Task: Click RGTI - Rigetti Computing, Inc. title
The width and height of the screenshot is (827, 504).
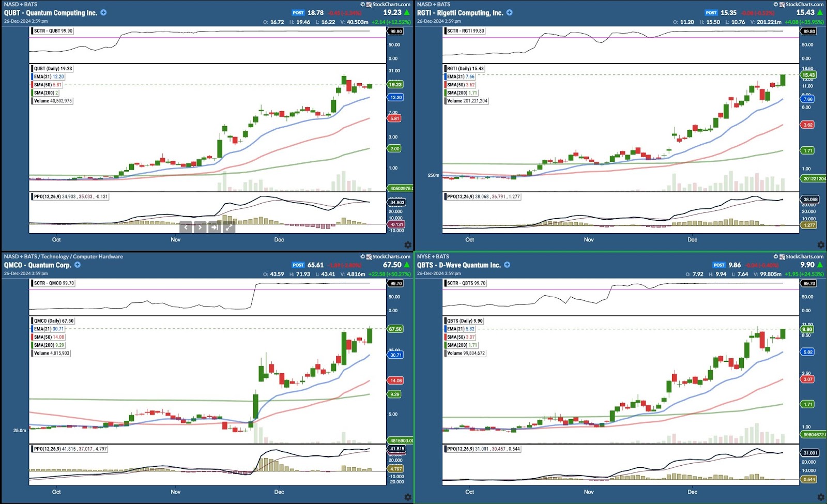Action: (x=460, y=13)
